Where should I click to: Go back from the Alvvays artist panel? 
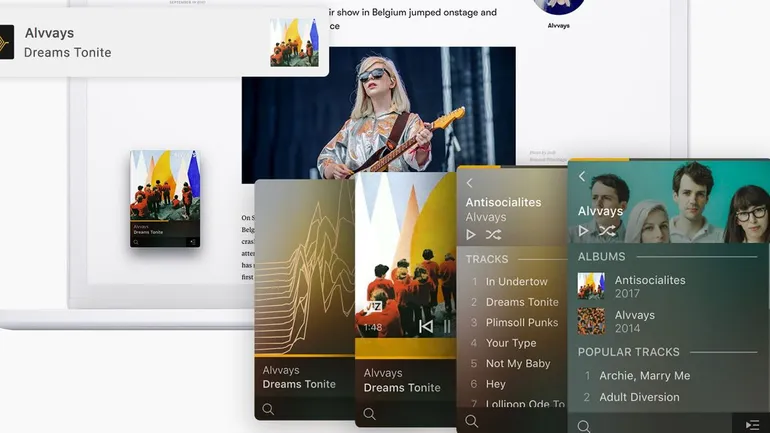[x=582, y=177]
